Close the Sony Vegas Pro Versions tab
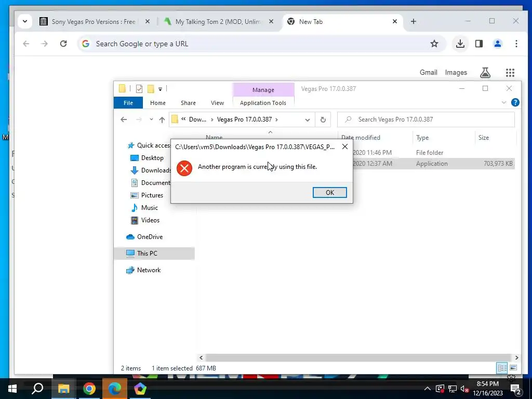The image size is (532, 399). (148, 21)
